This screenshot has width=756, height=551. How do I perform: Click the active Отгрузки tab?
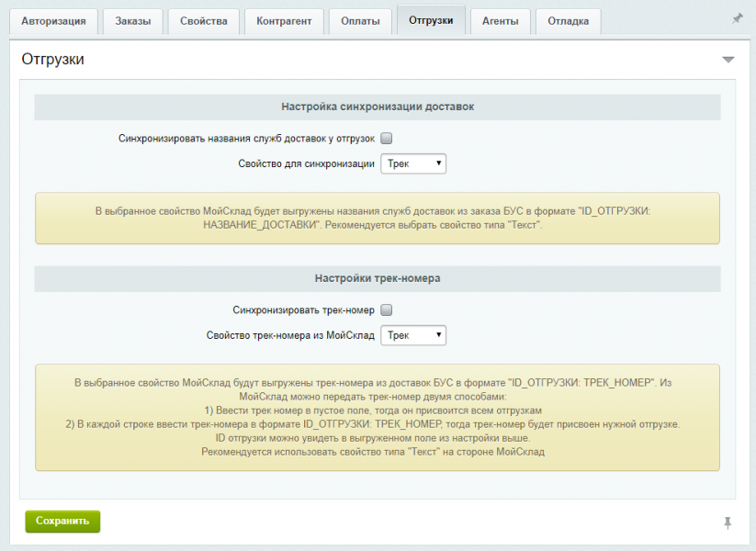pos(431,20)
